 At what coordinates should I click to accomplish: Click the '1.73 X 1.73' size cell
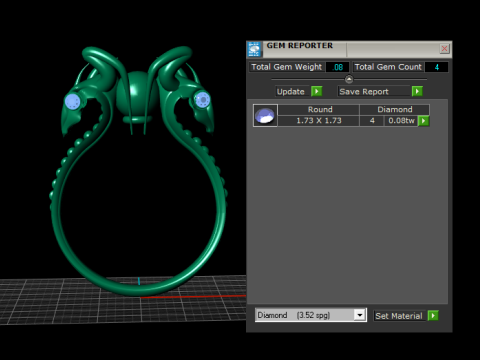click(x=319, y=121)
